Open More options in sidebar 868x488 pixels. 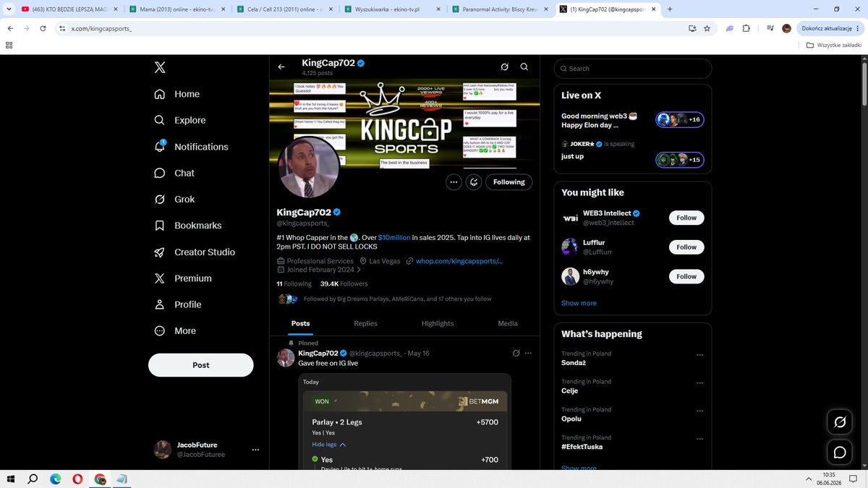click(176, 330)
